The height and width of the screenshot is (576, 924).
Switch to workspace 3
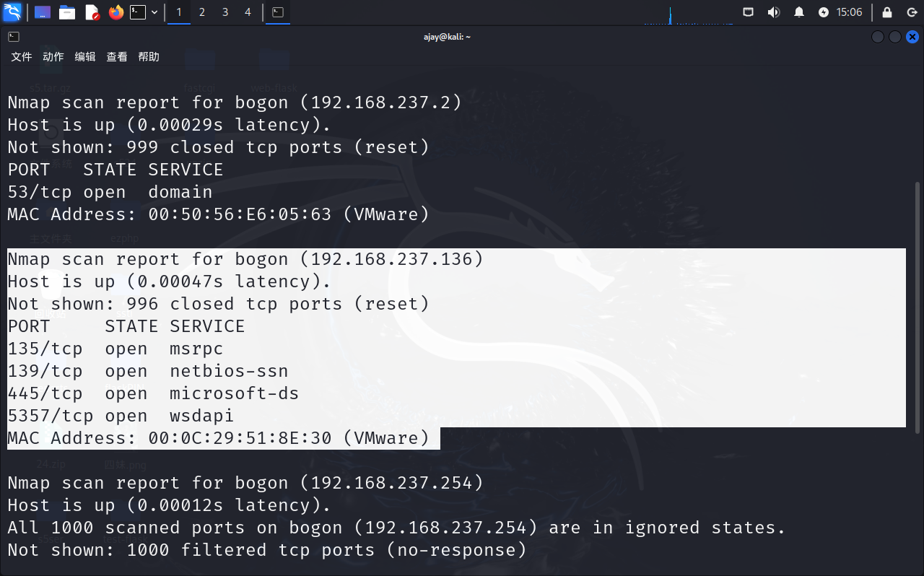click(225, 12)
